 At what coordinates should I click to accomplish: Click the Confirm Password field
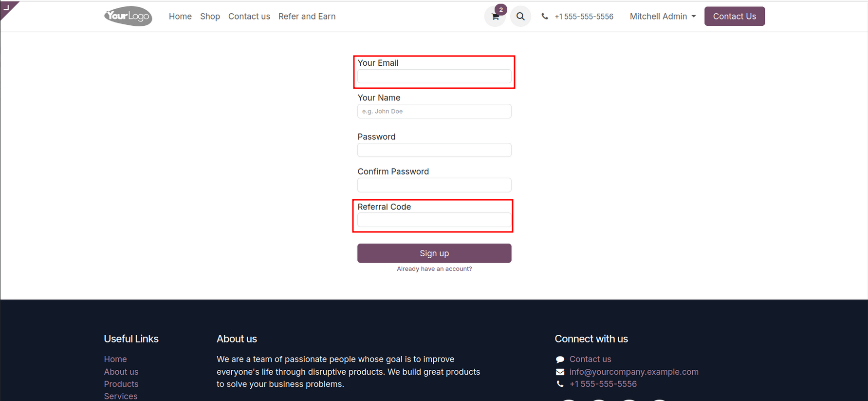tap(434, 185)
